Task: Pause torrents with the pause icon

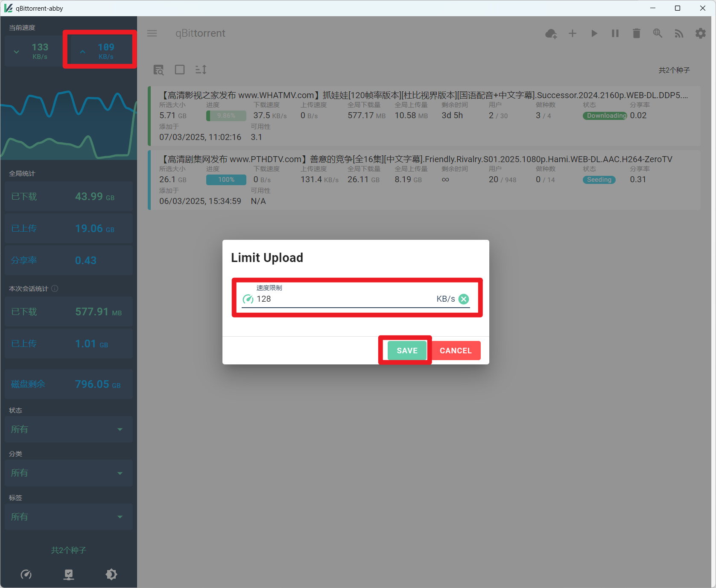Action: [615, 33]
